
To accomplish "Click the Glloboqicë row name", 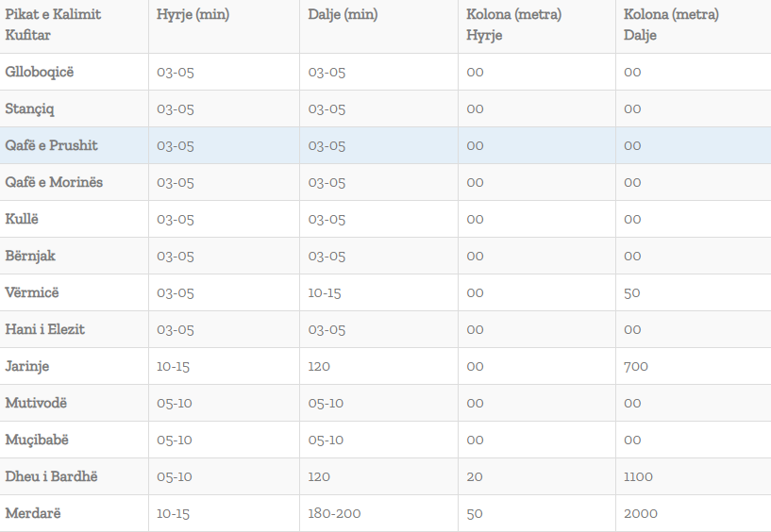I will click(x=40, y=72).
